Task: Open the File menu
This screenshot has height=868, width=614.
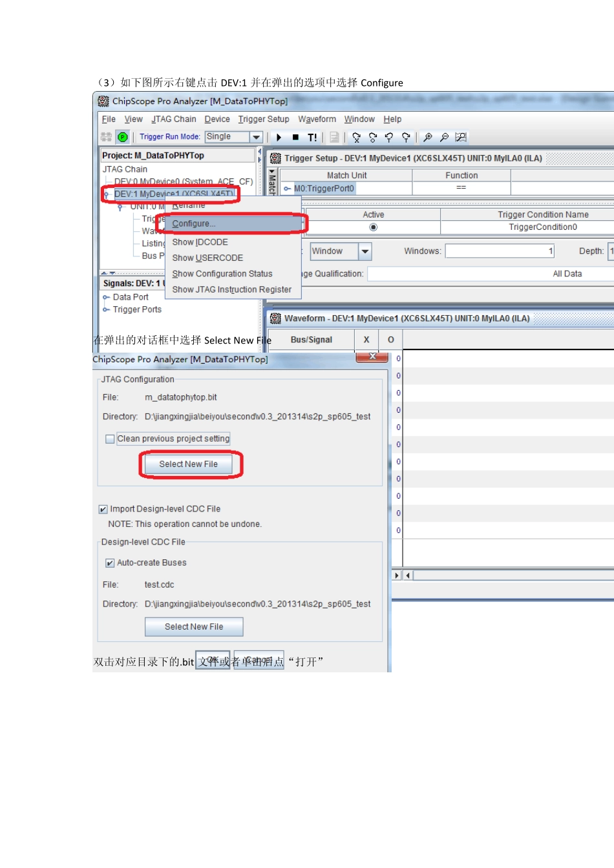Action: point(109,119)
